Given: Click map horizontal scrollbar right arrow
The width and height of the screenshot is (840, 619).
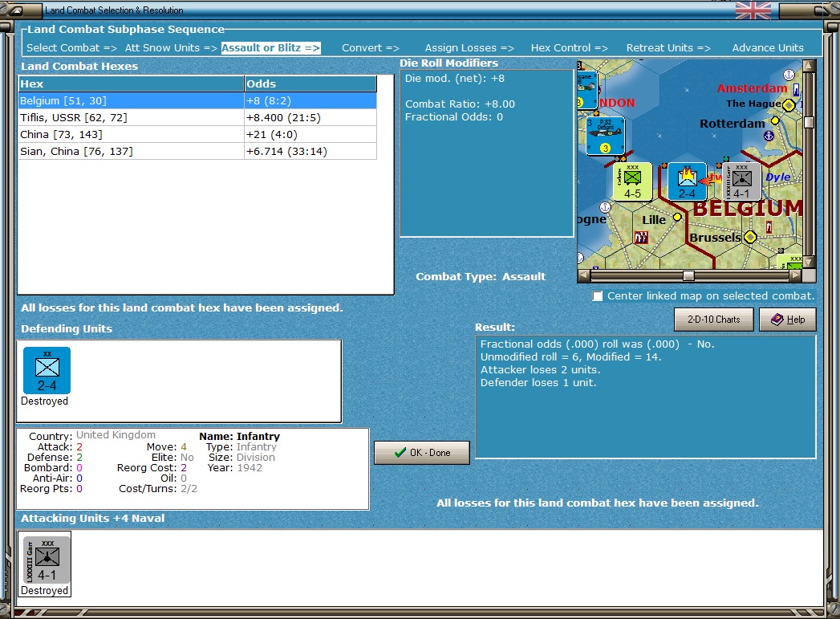Looking at the screenshot, I should [x=796, y=275].
